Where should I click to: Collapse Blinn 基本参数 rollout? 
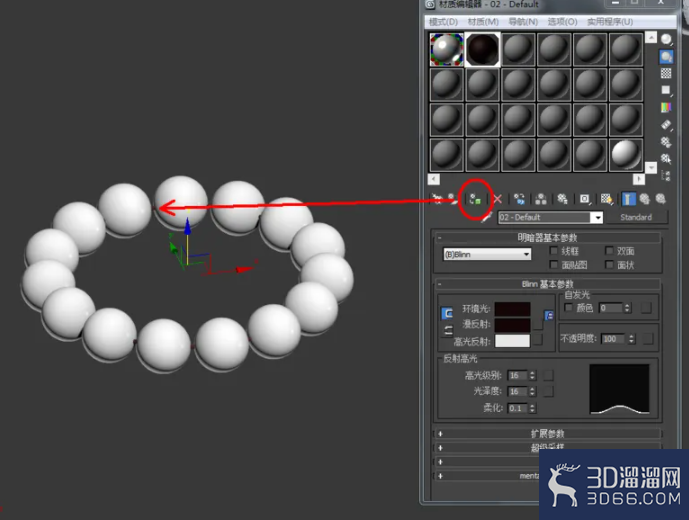[548, 284]
